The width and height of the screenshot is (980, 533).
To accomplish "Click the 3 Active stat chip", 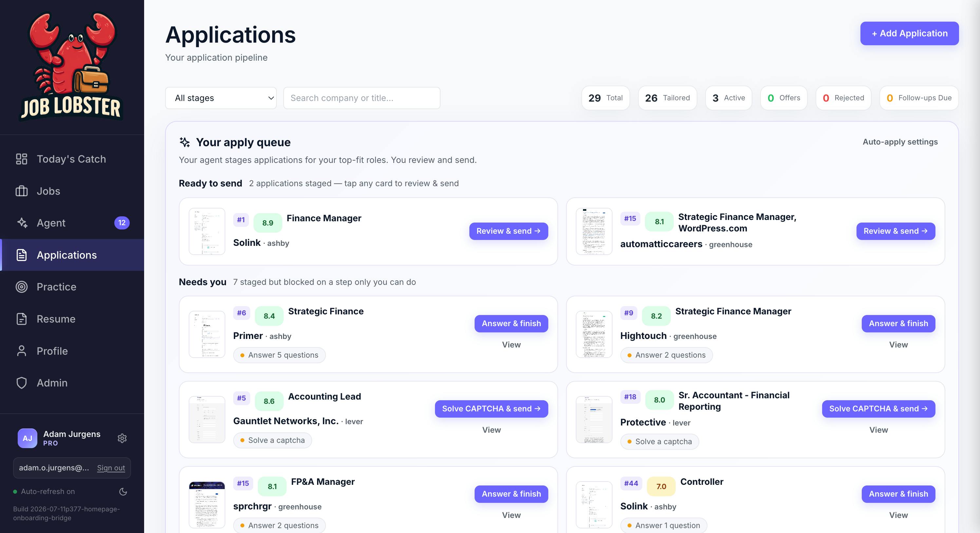I will coord(728,98).
